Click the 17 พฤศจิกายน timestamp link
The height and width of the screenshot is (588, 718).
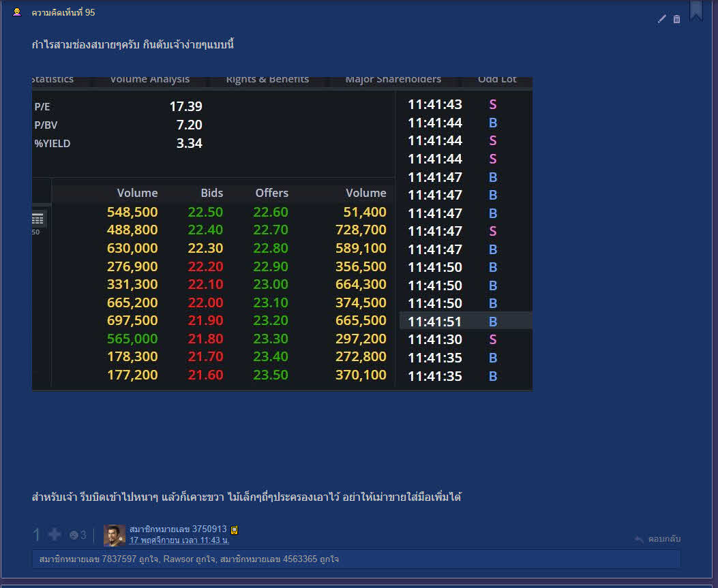point(179,540)
